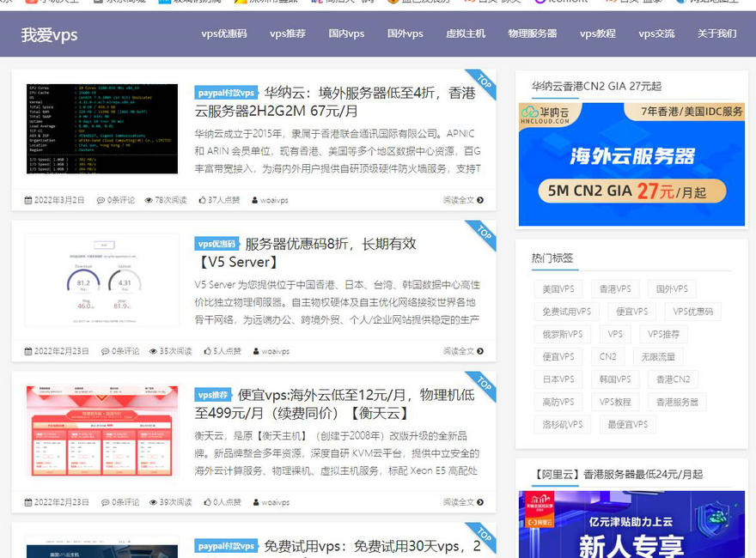Open the 国内vps navigation dropdown
756x558 pixels.
click(346, 35)
